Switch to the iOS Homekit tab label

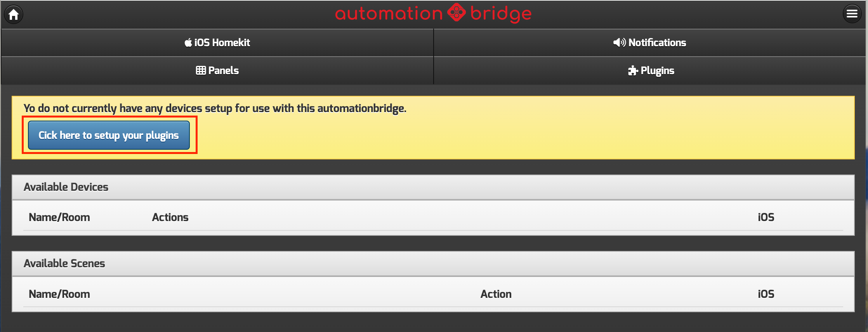point(222,43)
